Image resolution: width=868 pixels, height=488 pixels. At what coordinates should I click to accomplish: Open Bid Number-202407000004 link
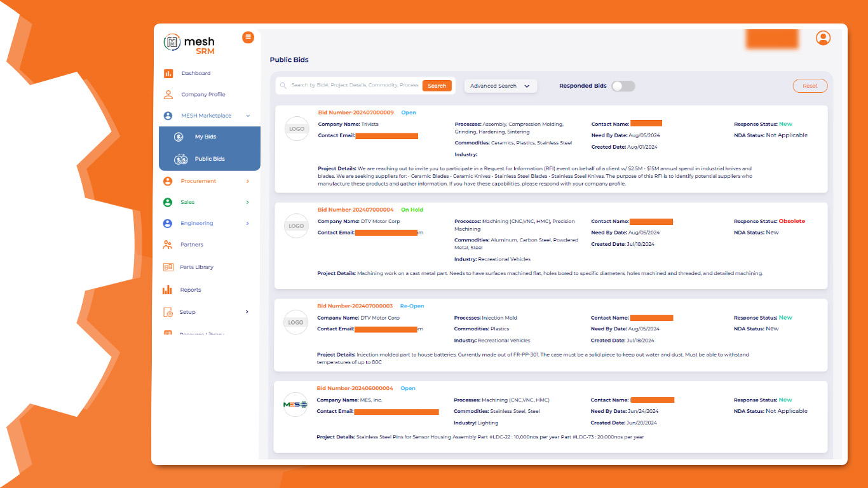355,210
